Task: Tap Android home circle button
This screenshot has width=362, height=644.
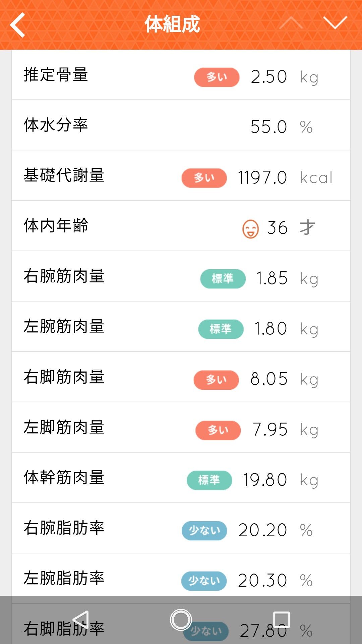Action: coord(181,620)
